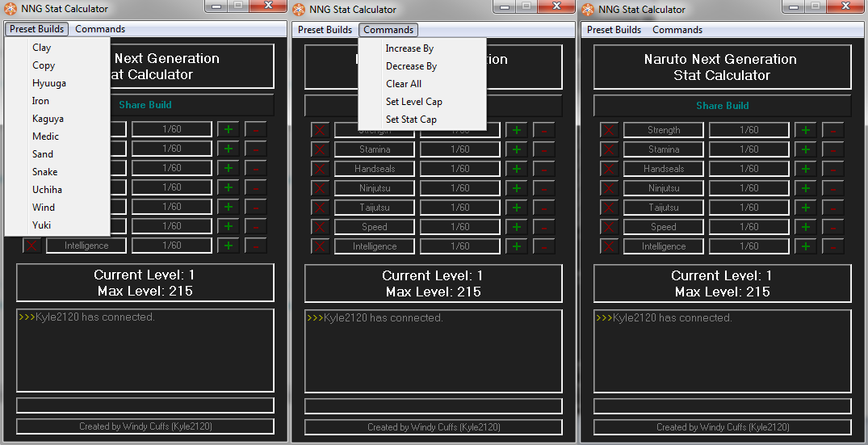Click the command input box in the middle window
The image size is (868, 445).
[x=434, y=406]
